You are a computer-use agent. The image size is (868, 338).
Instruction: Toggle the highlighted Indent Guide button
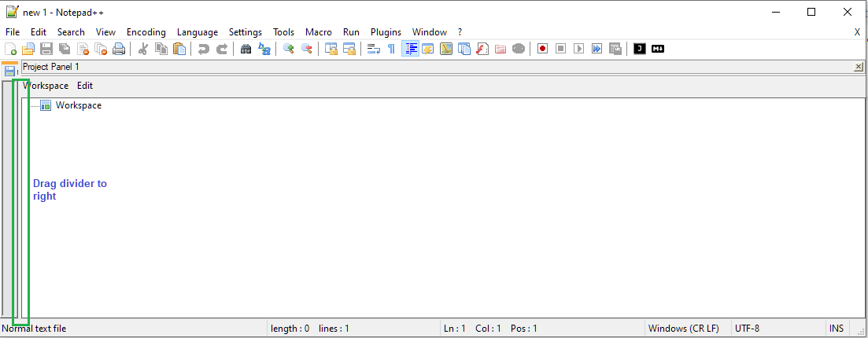point(410,49)
